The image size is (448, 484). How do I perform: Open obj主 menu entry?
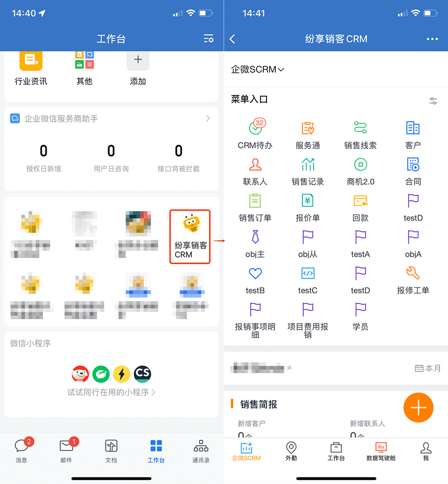point(255,244)
